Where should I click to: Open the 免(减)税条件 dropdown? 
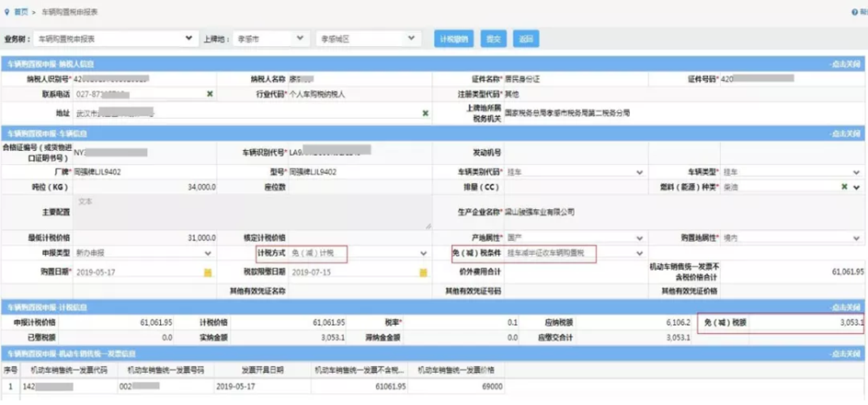(639, 253)
